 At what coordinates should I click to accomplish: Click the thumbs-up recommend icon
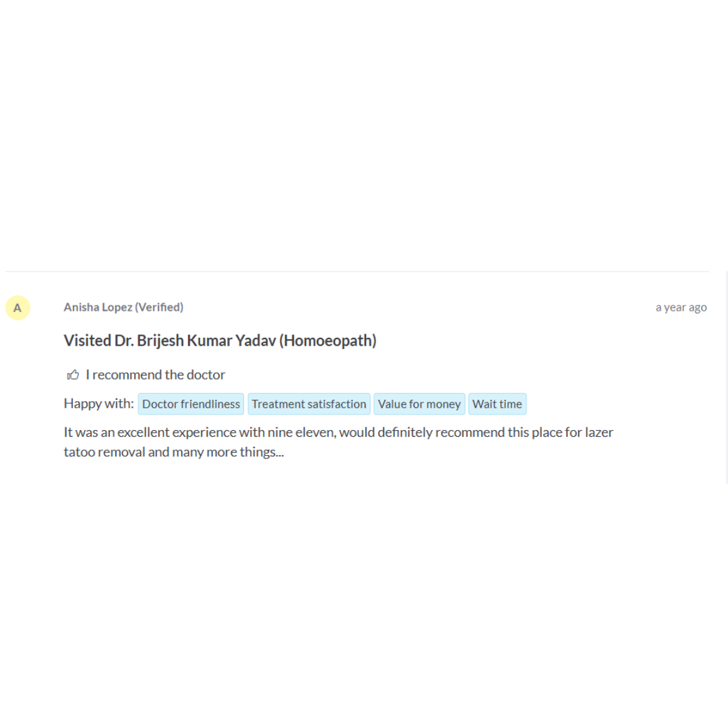click(x=73, y=375)
